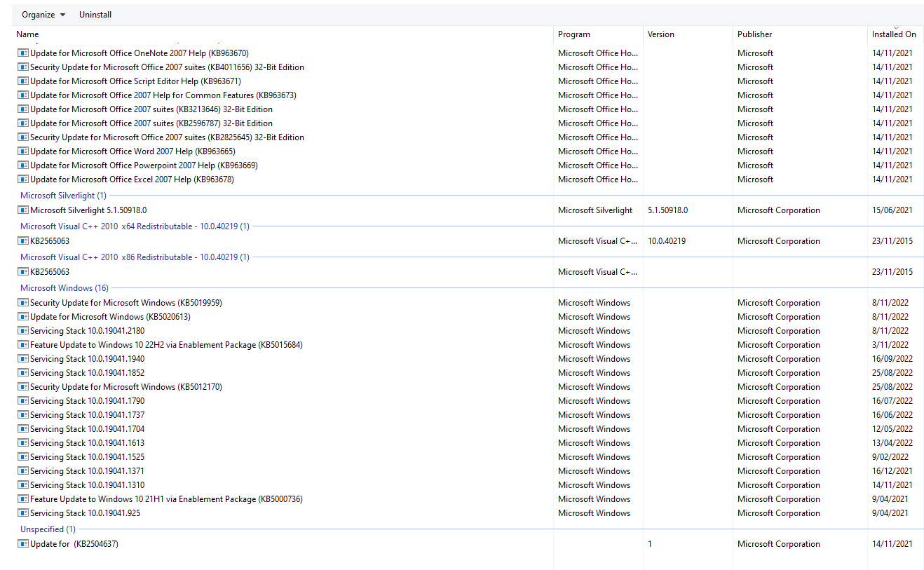Click icon of Microsoft Silverlight 5.1.50918.0

23,210
